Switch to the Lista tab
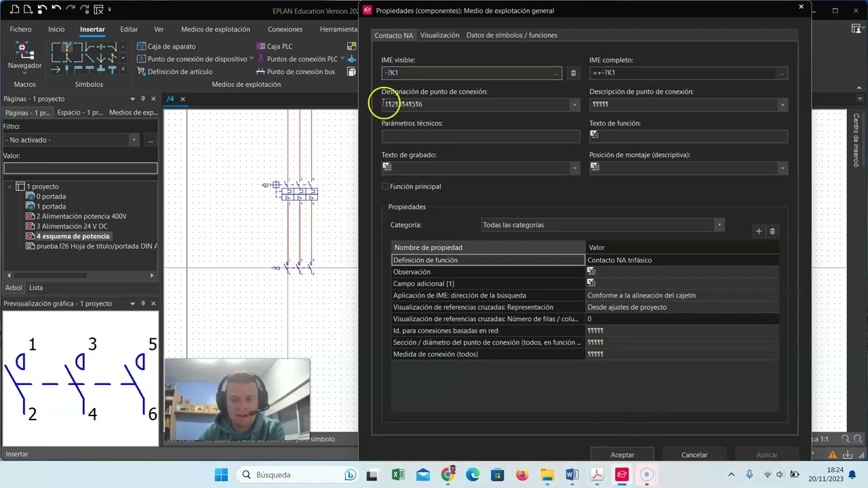The image size is (868, 488). point(36,287)
